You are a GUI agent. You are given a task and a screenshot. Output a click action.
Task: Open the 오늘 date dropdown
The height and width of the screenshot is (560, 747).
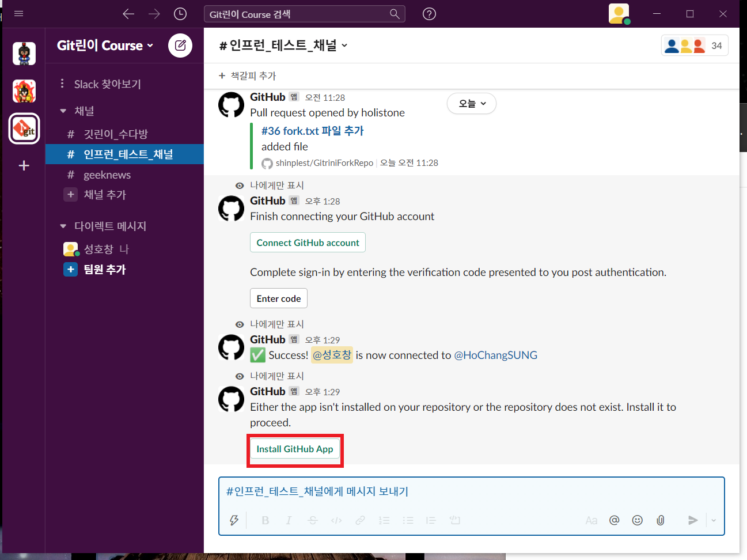(x=472, y=104)
